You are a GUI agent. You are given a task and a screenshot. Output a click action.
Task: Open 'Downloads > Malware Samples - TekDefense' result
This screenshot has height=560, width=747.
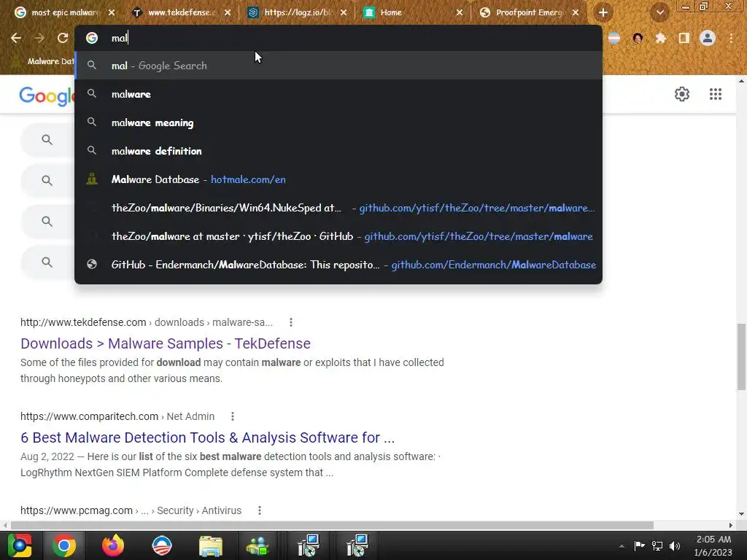pyautogui.click(x=166, y=343)
